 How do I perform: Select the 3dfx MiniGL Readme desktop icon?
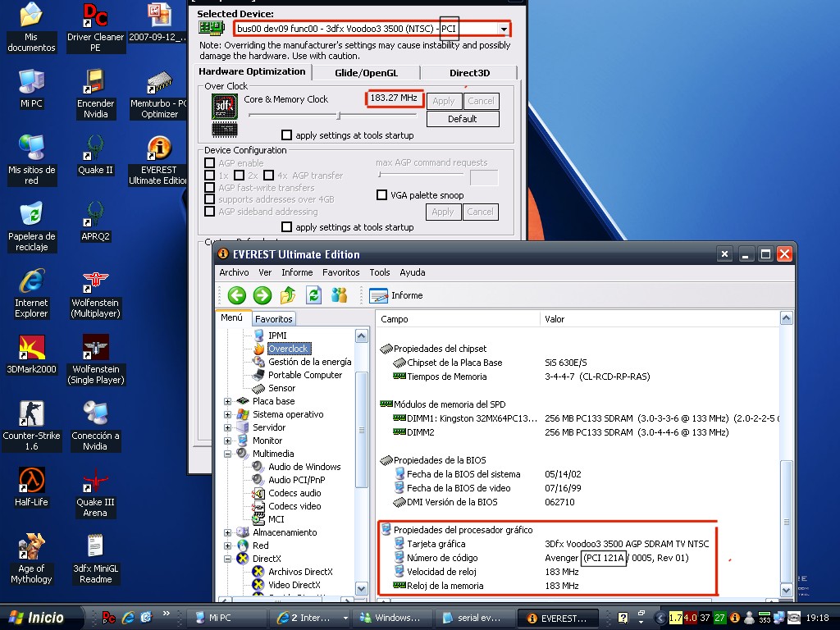(x=95, y=559)
